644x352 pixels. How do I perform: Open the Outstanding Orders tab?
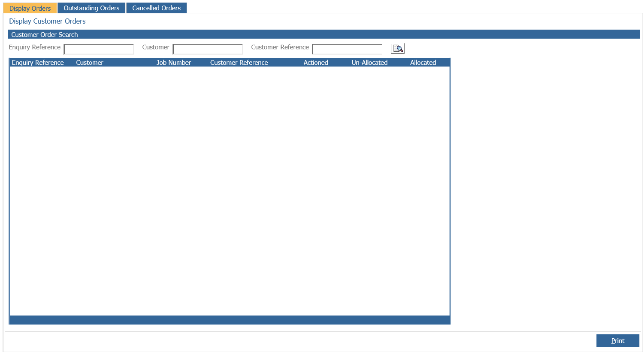point(91,8)
